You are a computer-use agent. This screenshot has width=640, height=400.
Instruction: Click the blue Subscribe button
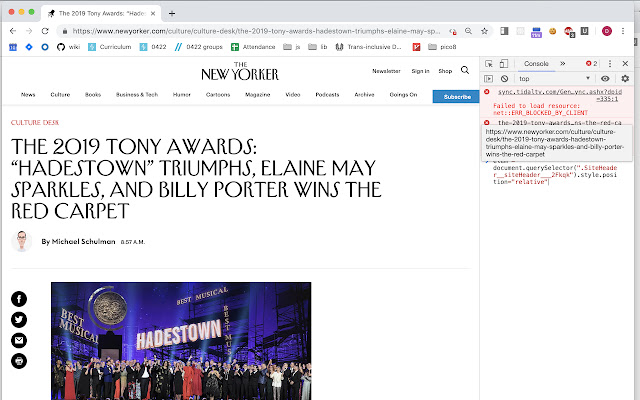[456, 97]
